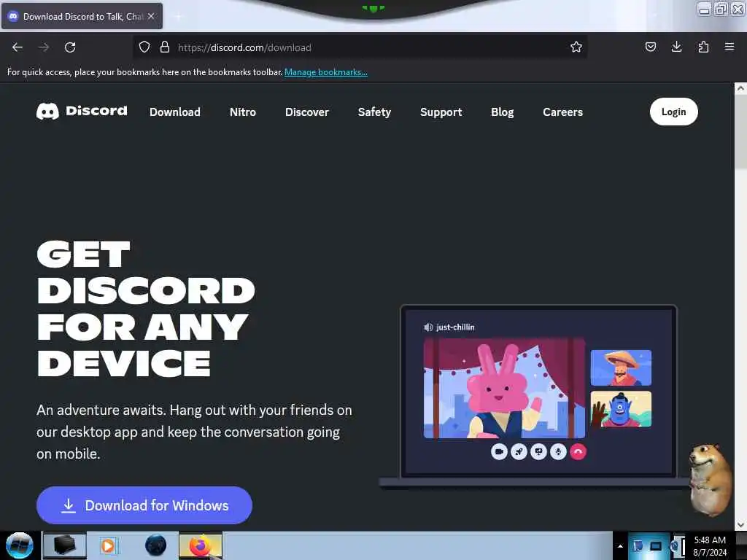Open the Save to Pocket icon
The height and width of the screenshot is (560, 747).
650,47
